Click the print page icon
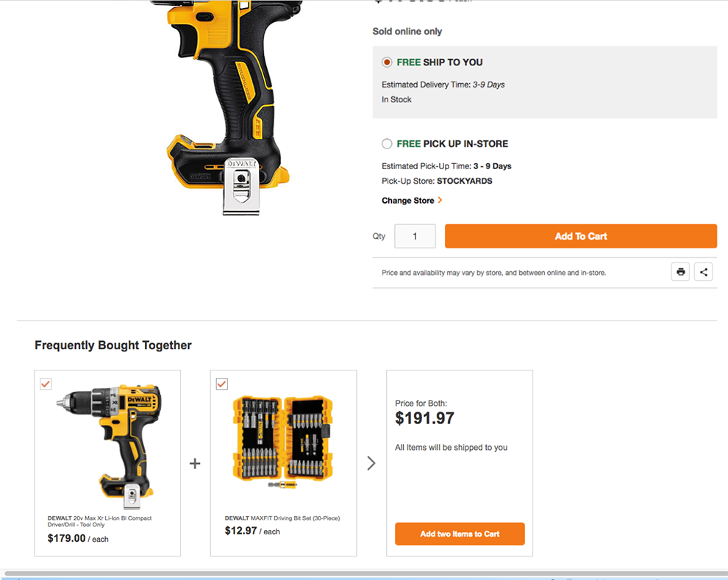The height and width of the screenshot is (580, 728). pos(680,272)
